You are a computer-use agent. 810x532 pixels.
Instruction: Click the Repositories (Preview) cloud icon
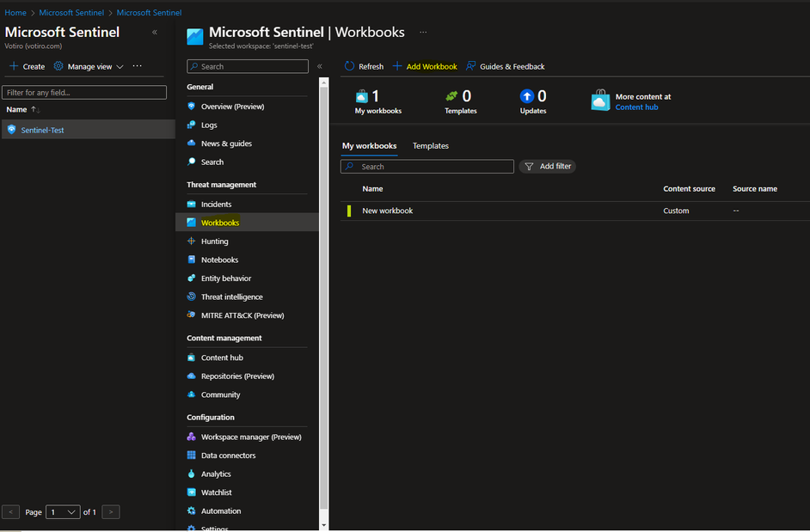tap(191, 376)
